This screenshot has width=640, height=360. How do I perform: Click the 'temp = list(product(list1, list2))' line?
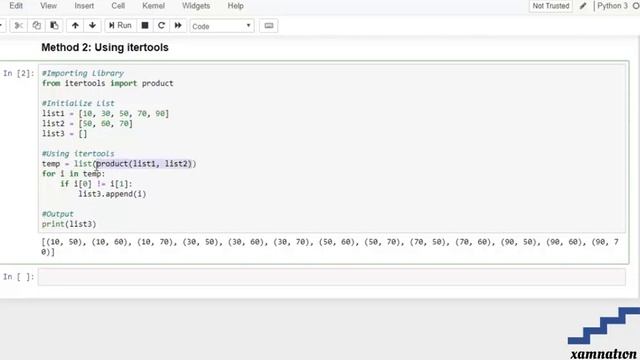coord(119,164)
